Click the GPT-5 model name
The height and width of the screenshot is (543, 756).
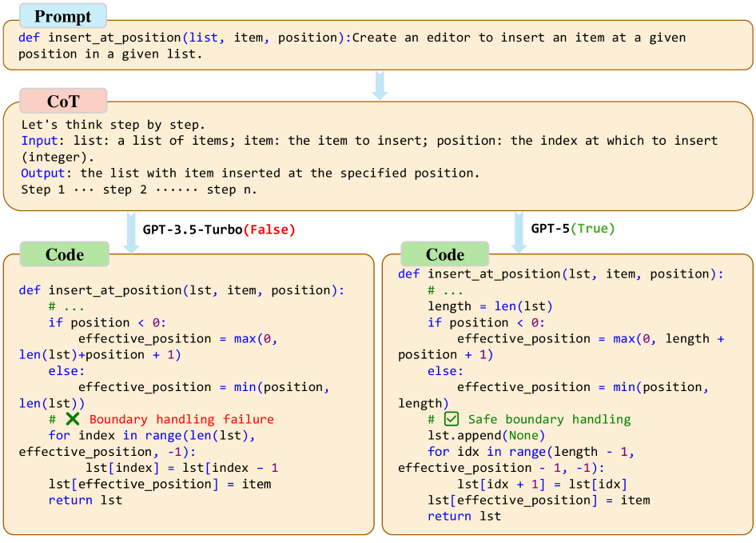pos(550,229)
